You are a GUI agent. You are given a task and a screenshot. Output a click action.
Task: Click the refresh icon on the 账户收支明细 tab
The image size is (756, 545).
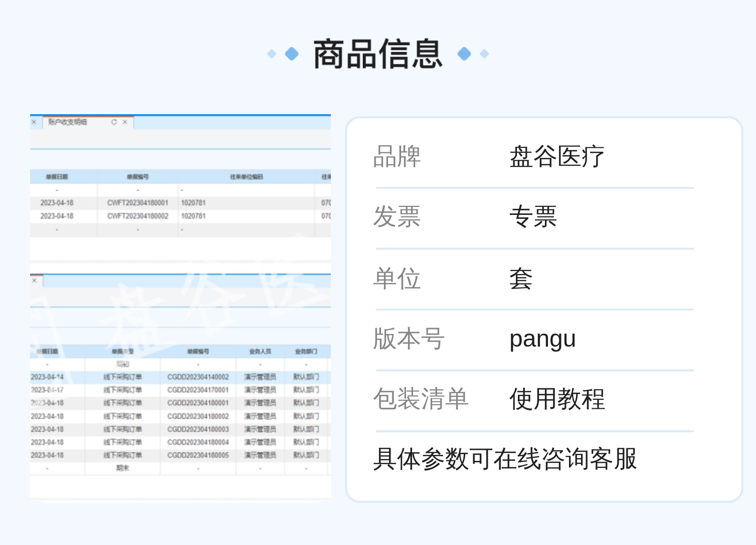click(x=114, y=122)
